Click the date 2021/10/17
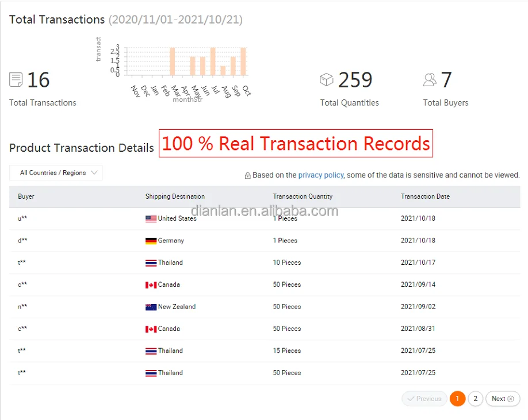 coord(418,263)
